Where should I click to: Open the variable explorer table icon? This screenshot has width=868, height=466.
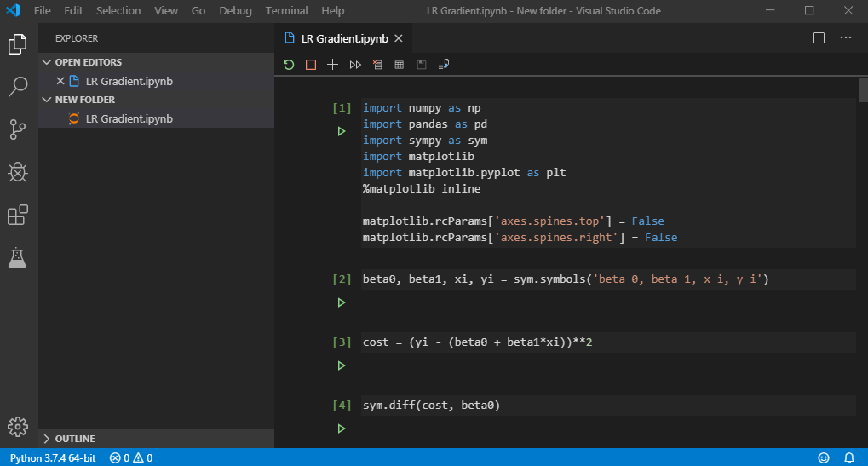click(x=399, y=65)
